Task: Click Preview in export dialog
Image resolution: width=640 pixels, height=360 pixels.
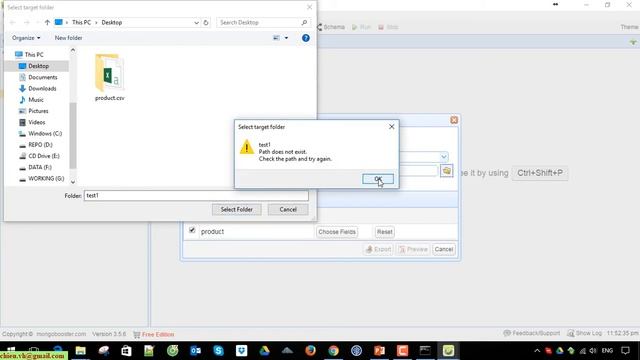Action: pos(413,249)
